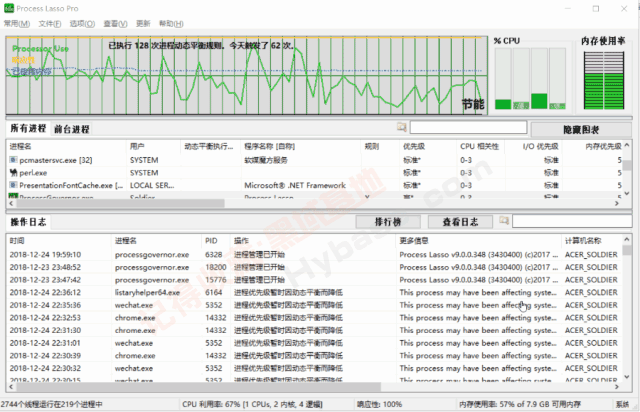
Task: Select the perl.exe process row
Action: coord(314,173)
